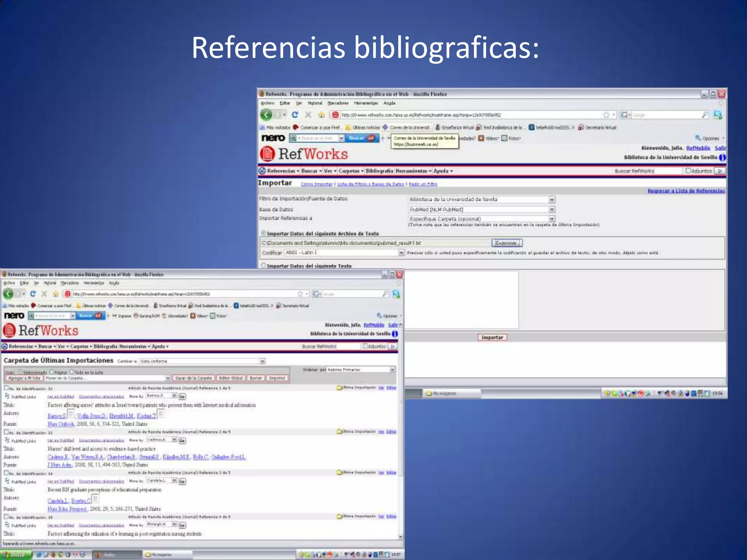747x560 pixels.
Task: Click RefWorks logo in Importar window
Action: (x=304, y=154)
